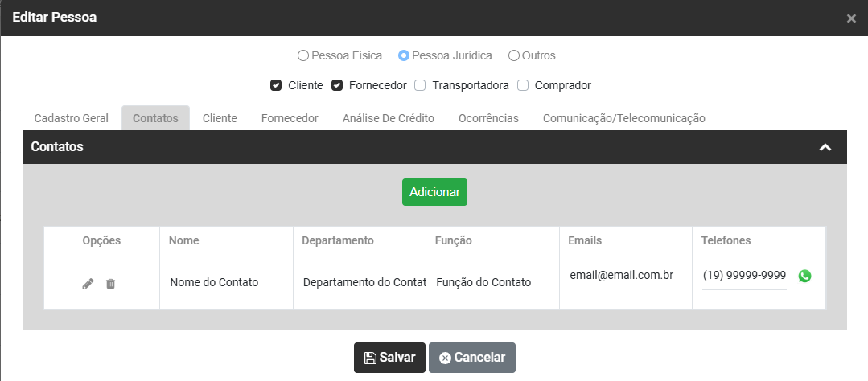Select the Pessoa Física radio button

tap(303, 56)
